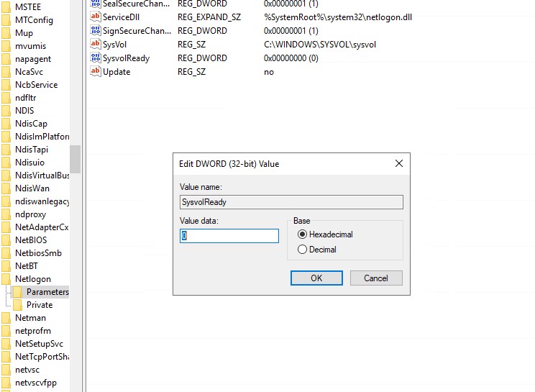Select the Decimal base radio button
The height and width of the screenshot is (392, 535).
coord(302,250)
